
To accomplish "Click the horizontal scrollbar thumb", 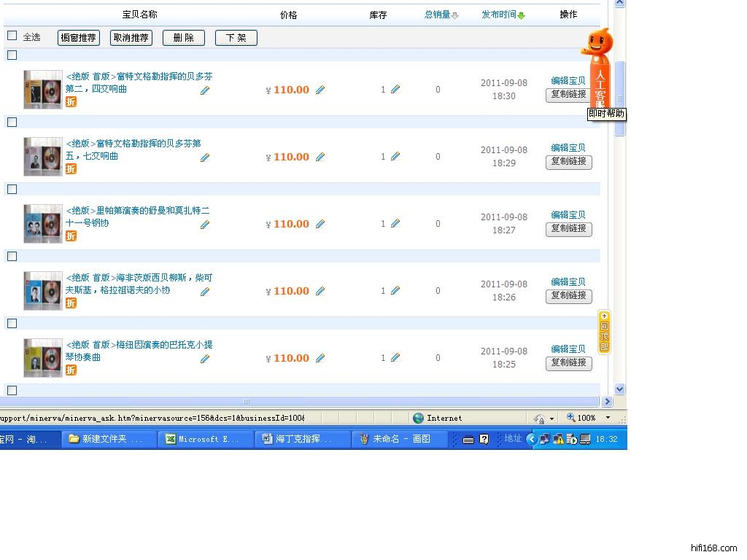I will [247, 402].
